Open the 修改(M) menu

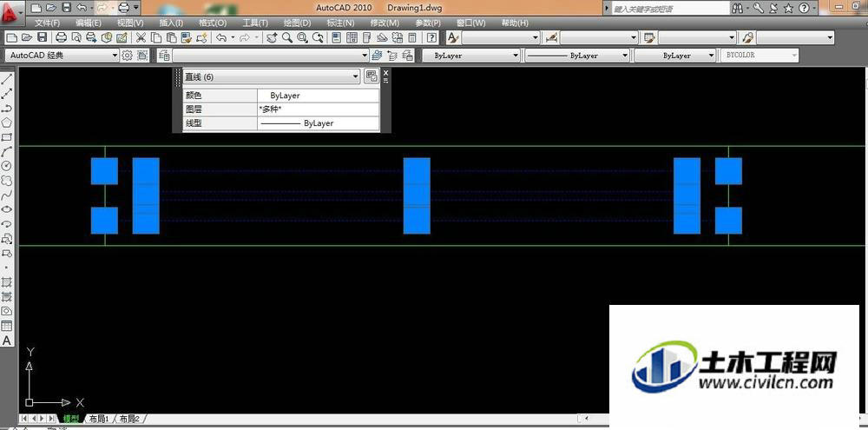click(385, 23)
